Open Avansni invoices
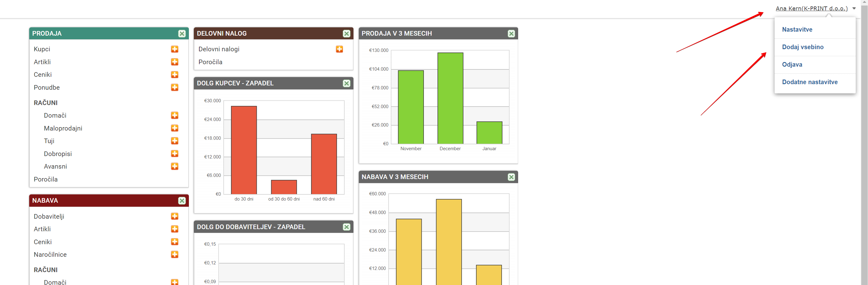The height and width of the screenshot is (285, 868). (55, 166)
